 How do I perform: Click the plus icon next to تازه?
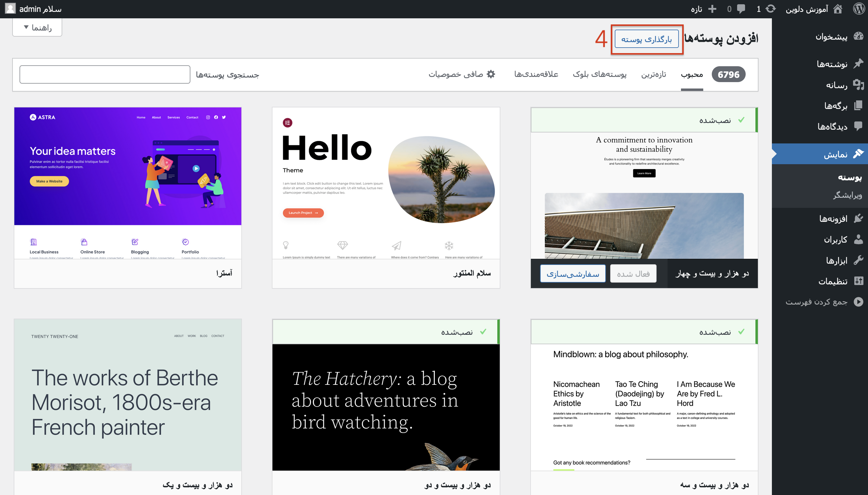point(712,9)
